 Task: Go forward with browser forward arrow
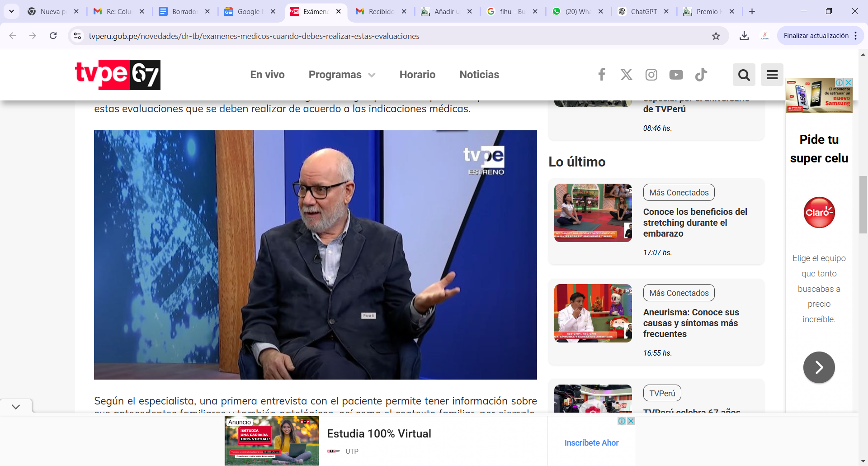pos(33,36)
